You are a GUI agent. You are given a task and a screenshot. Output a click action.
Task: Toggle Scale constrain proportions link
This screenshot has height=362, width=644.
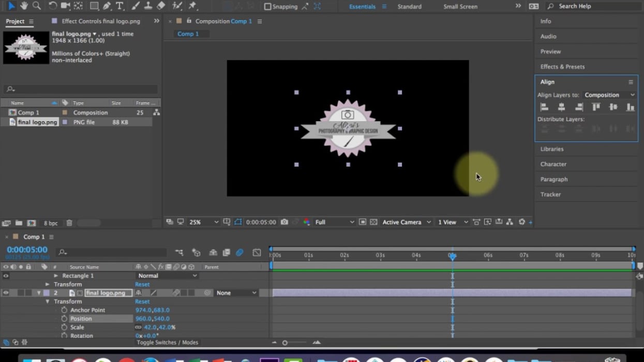[138, 327]
